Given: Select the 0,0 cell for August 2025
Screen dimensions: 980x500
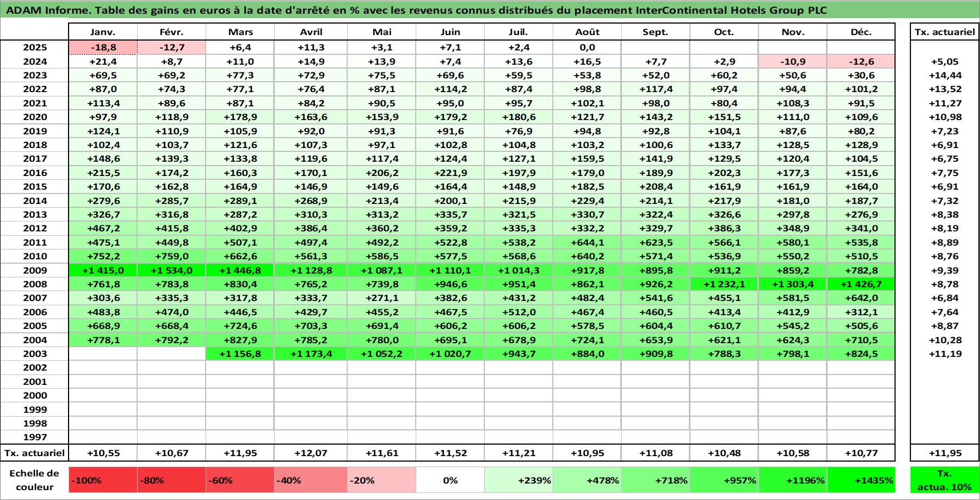Looking at the screenshot, I should click(587, 47).
